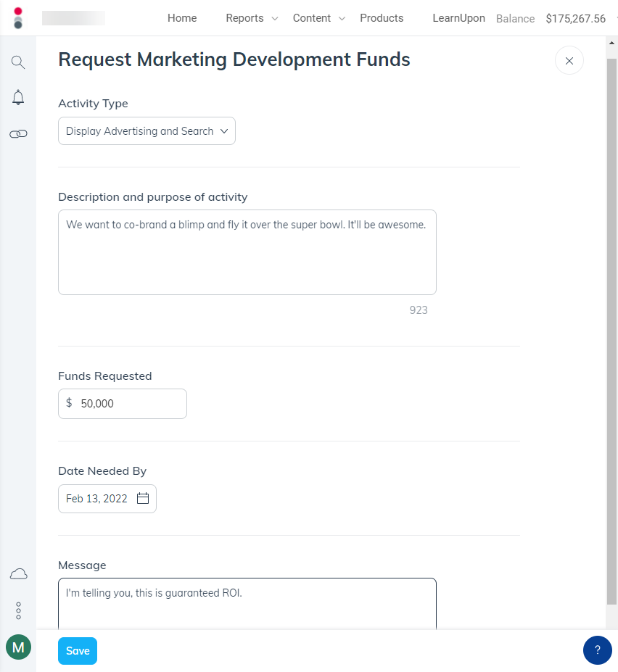
Task: Open the cloud icon in sidebar
Action: (x=18, y=574)
